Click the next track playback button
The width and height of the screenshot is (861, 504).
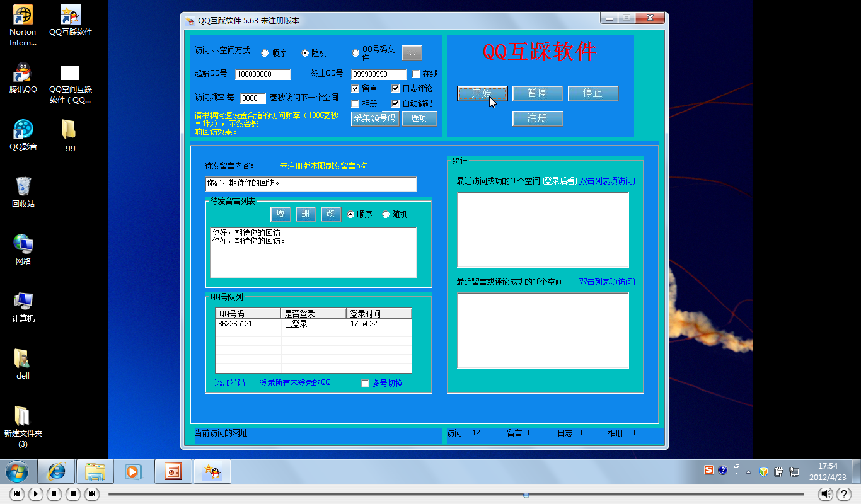[92, 494]
